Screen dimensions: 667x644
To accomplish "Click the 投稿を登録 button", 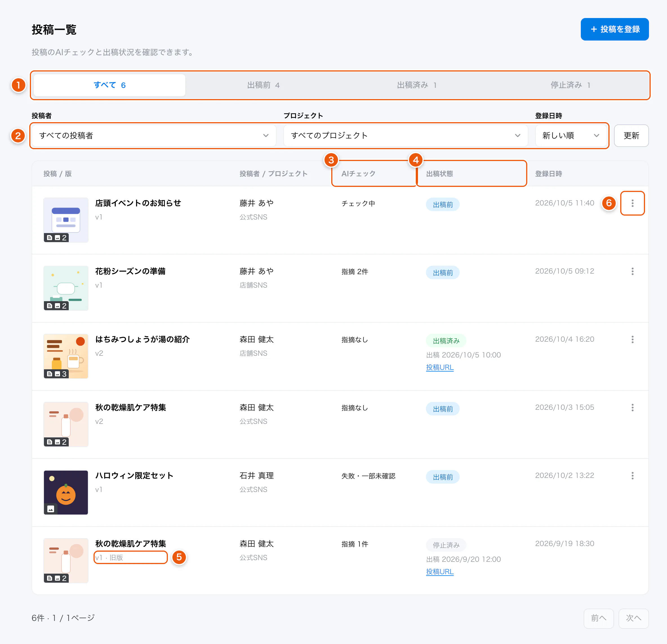I will click(x=615, y=29).
